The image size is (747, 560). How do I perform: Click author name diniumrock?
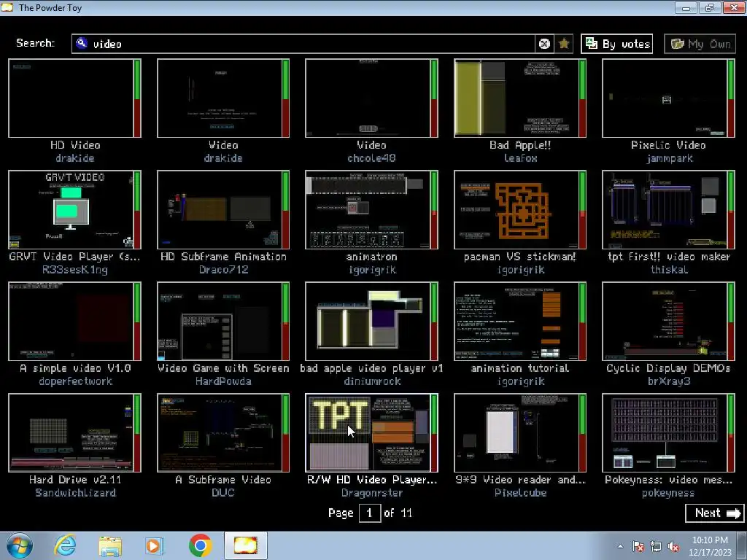pyautogui.click(x=372, y=381)
